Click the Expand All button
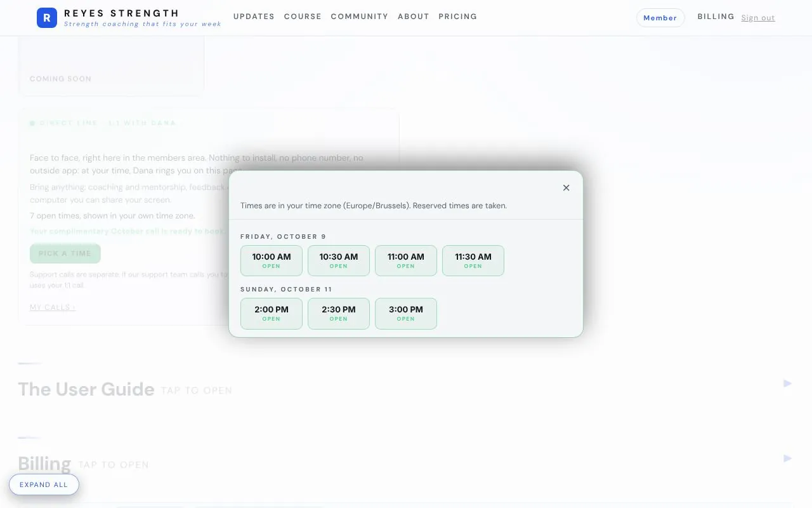The image size is (812, 508). (44, 485)
